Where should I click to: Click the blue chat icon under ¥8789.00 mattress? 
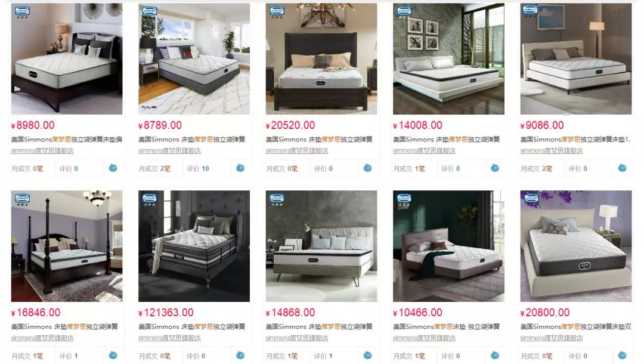point(240,168)
